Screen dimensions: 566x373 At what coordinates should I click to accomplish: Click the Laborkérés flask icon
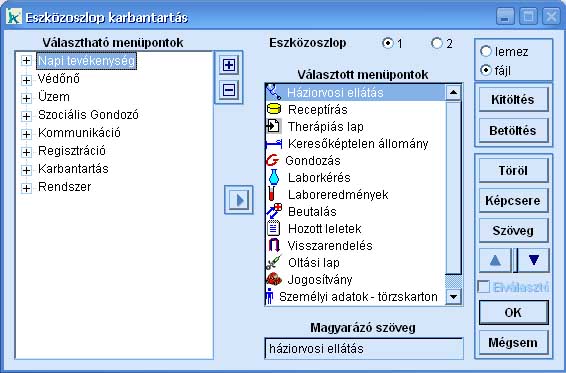click(x=274, y=177)
